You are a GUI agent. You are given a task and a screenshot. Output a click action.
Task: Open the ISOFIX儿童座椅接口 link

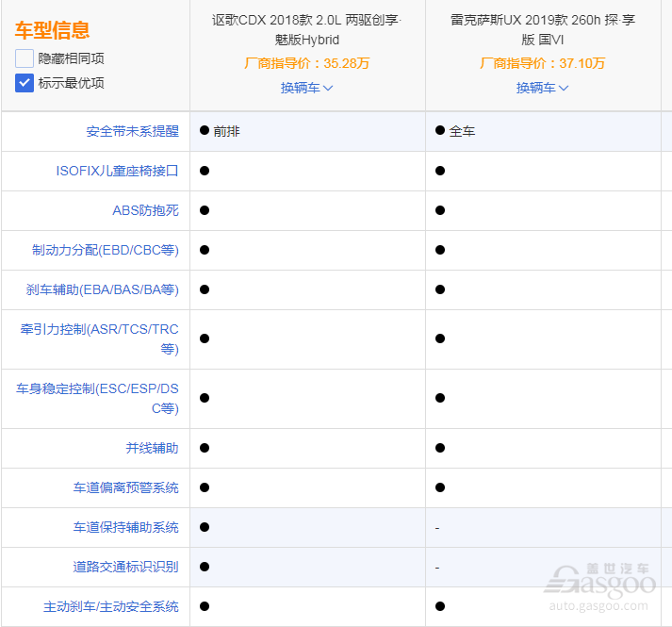coord(118,171)
